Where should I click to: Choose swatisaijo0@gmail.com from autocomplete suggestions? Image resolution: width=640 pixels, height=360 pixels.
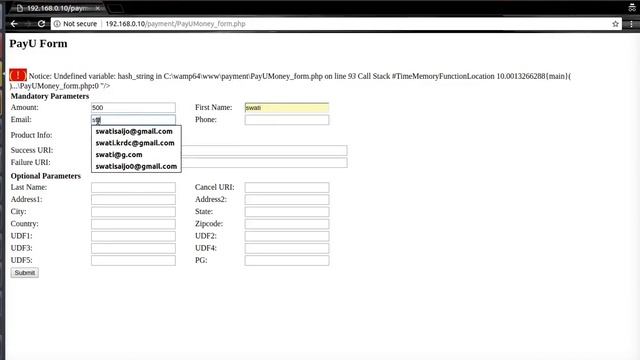136,166
